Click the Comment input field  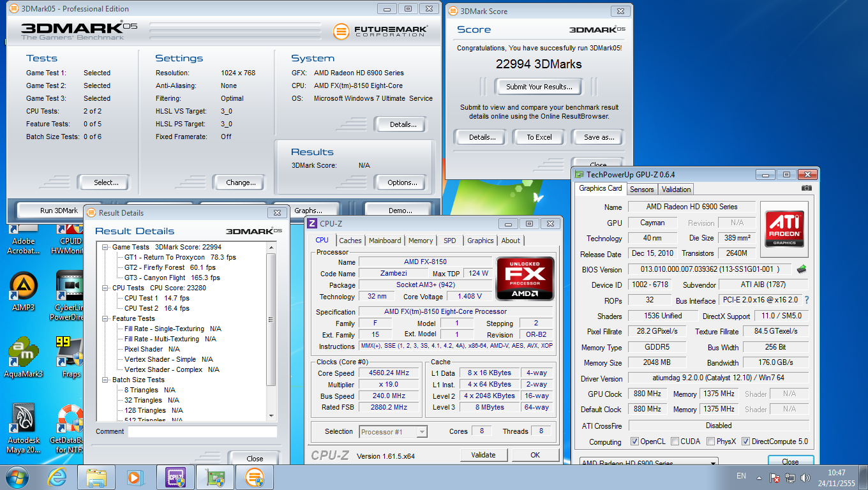coord(202,432)
